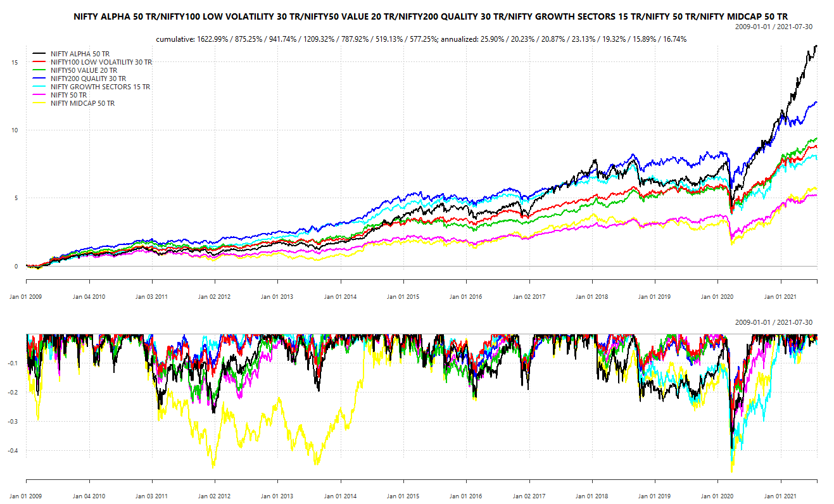The width and height of the screenshot is (834, 504).
Task: Click the NIFTY ALPHA 50 TR legend label
Action: pos(80,54)
